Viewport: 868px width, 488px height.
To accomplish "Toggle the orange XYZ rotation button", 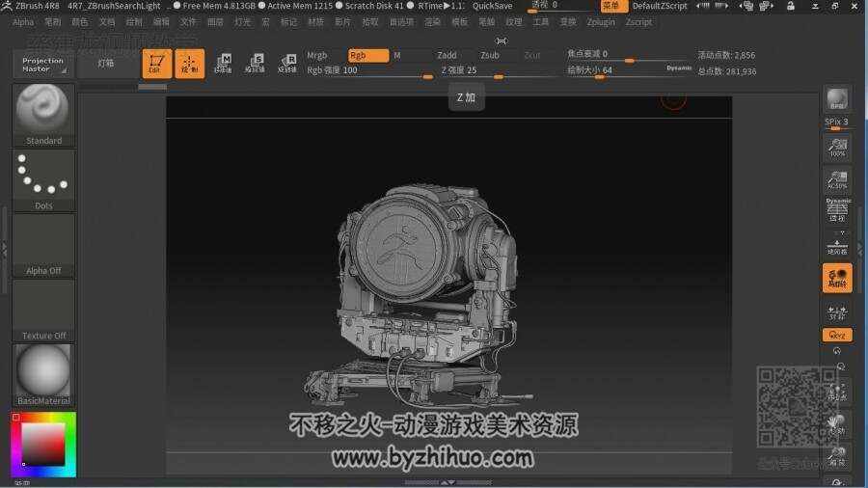I will (837, 335).
